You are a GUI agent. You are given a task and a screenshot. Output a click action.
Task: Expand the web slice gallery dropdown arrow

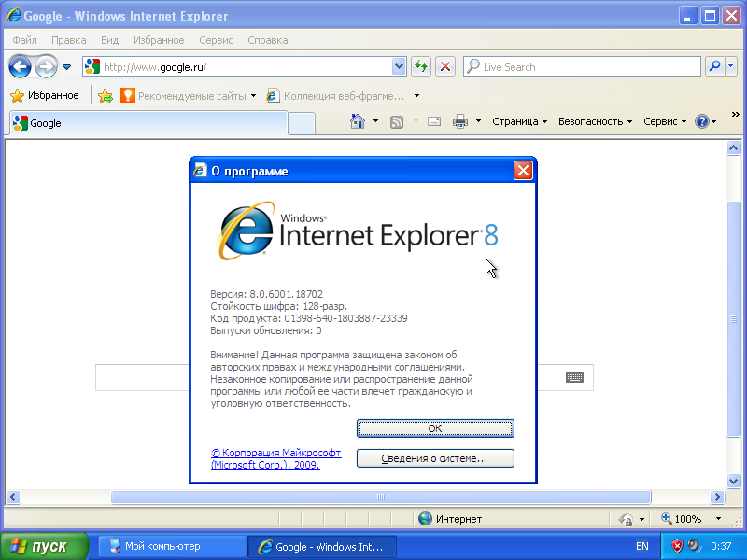(x=416, y=96)
